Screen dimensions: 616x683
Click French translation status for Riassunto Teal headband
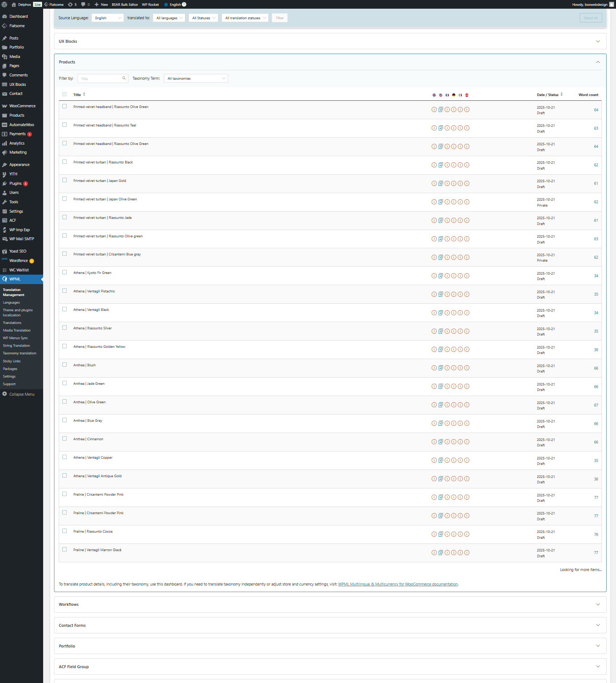(447, 128)
